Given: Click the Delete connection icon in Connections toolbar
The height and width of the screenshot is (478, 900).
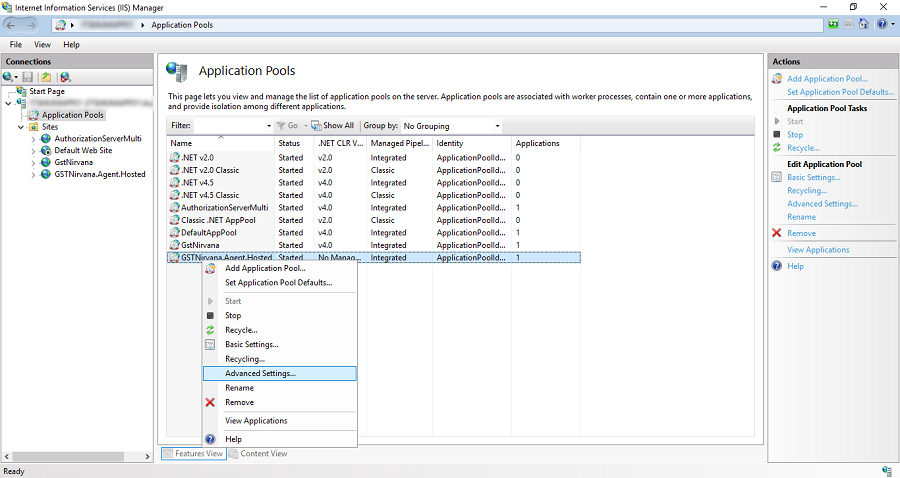Looking at the screenshot, I should point(65,77).
